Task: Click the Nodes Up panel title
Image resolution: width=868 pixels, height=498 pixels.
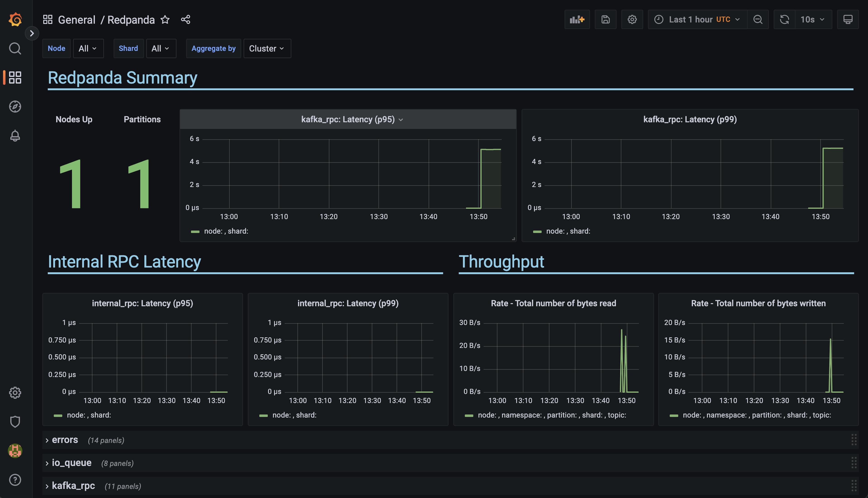Action: (74, 119)
